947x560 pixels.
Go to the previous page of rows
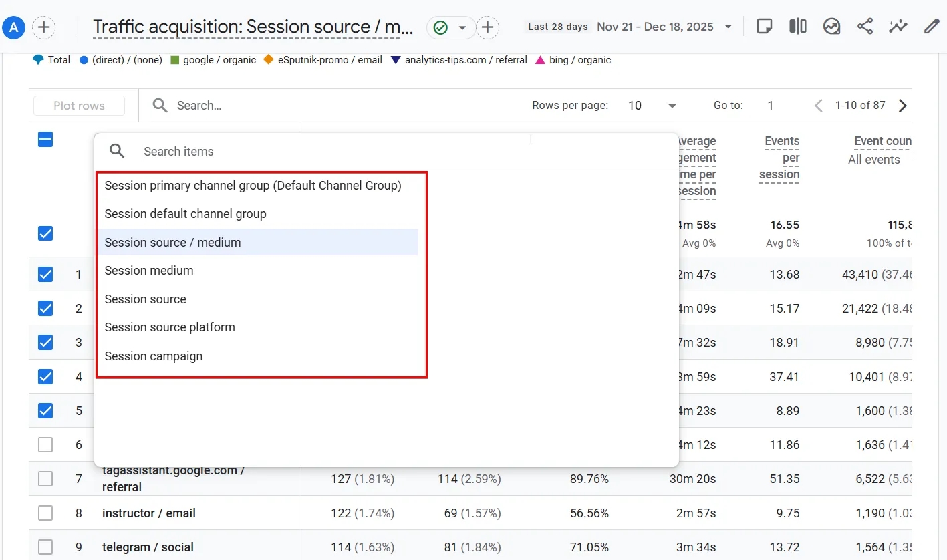(x=819, y=106)
